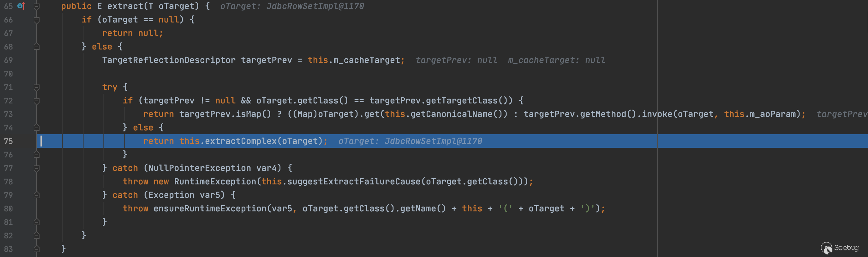
Task: Collapse the if block fold on line 66
Action: [x=37, y=20]
